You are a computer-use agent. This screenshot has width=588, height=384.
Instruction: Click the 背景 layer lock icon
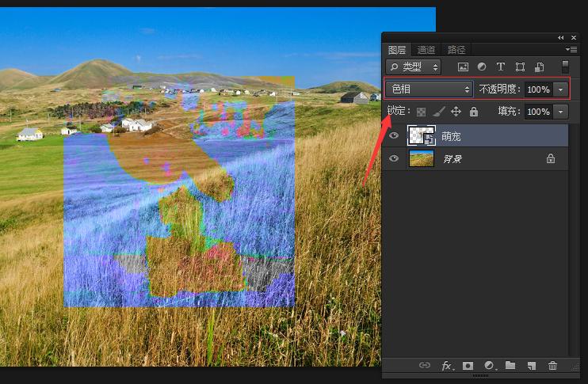click(551, 158)
